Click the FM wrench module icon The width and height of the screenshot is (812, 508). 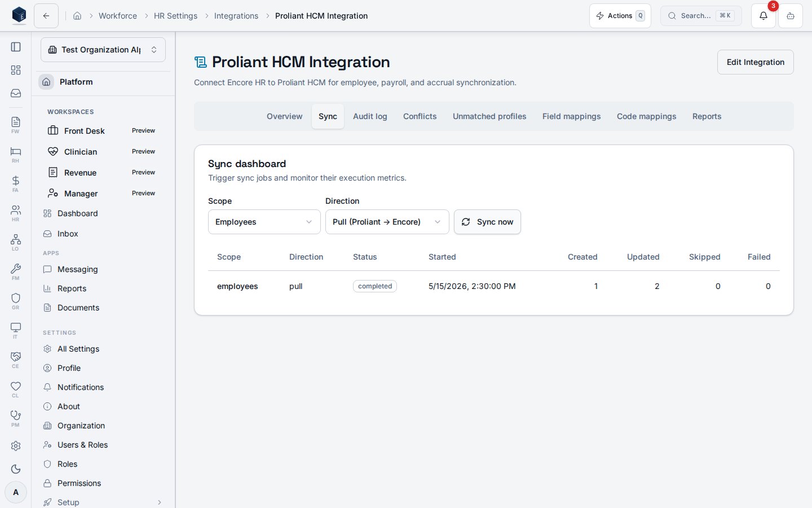[x=16, y=271]
